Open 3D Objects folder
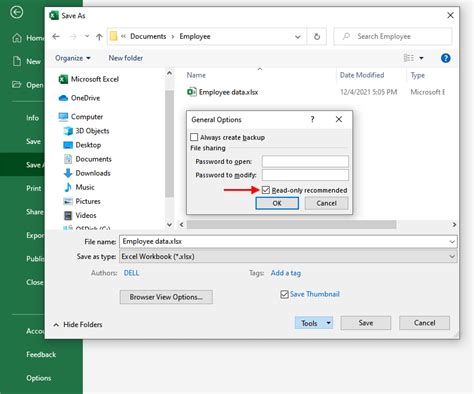 86,131
